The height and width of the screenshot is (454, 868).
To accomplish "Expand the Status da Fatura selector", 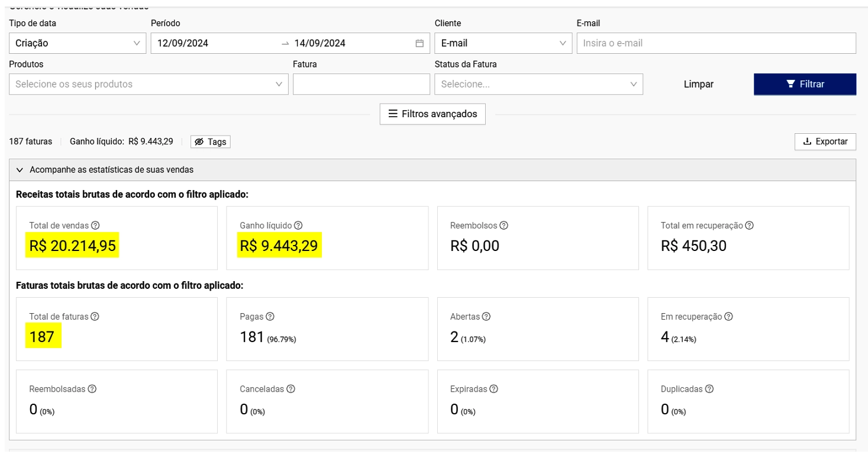I will coord(538,84).
